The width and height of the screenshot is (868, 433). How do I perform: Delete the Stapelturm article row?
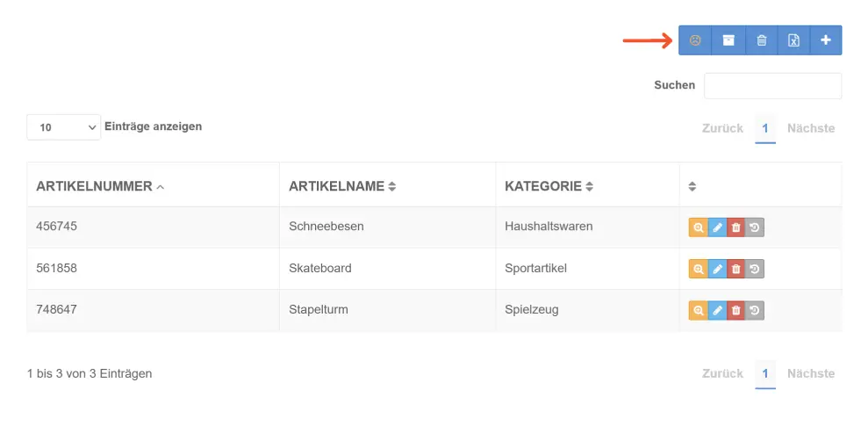click(x=735, y=310)
